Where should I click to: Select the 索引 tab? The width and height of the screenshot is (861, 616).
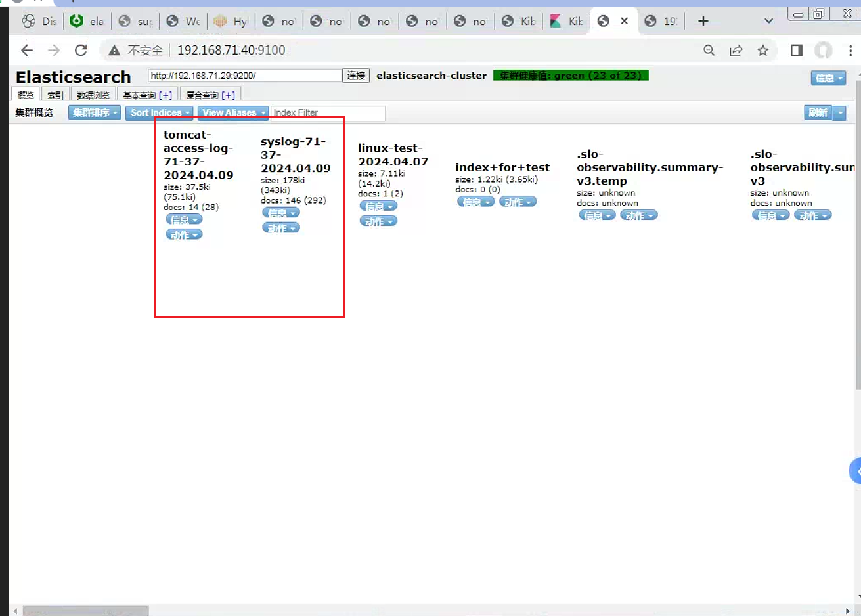(55, 95)
